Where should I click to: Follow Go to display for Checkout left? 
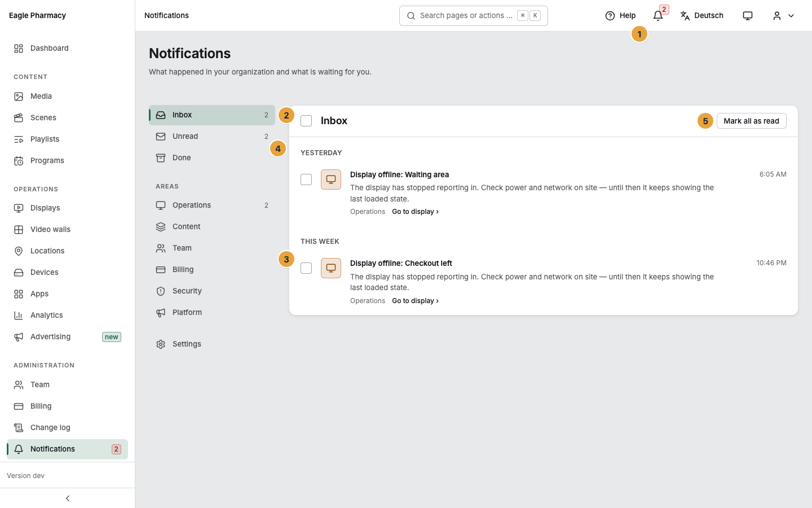[x=415, y=301]
